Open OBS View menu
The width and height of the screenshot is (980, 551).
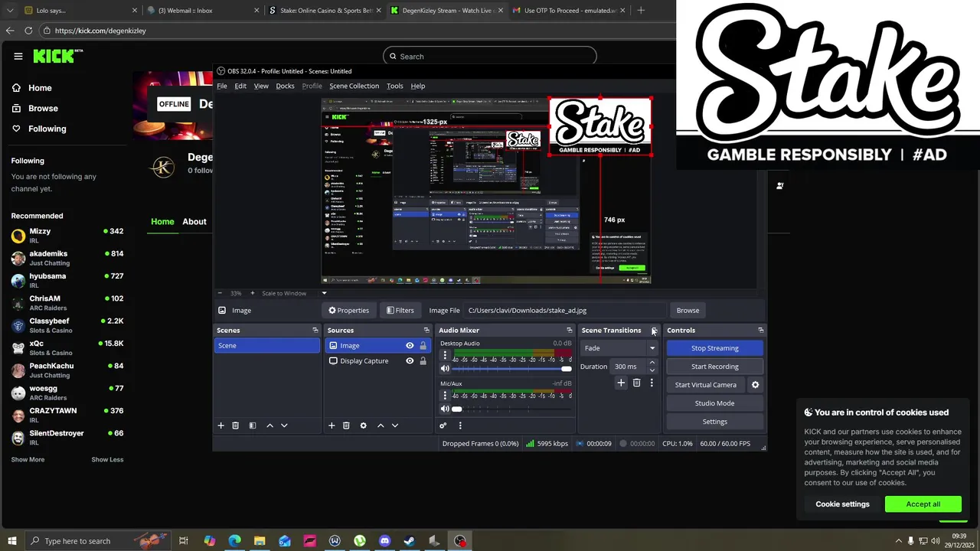coord(261,86)
